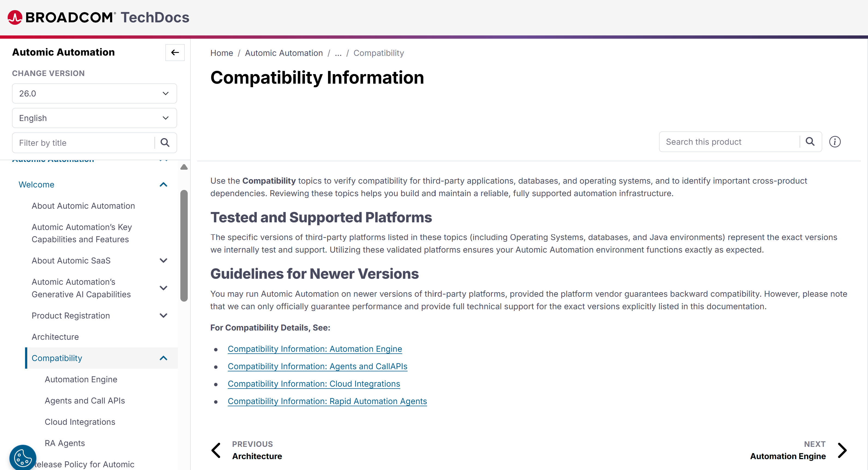Expand Generative AI Capabilities chevron

coord(163,288)
